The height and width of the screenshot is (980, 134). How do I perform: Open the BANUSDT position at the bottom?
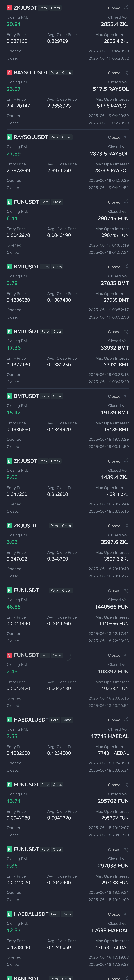[26, 978]
